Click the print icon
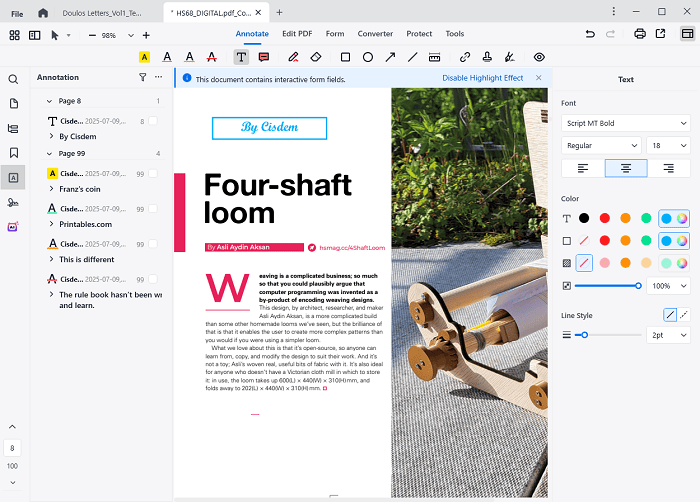Screen dimensions: 700x502 pos(639,34)
